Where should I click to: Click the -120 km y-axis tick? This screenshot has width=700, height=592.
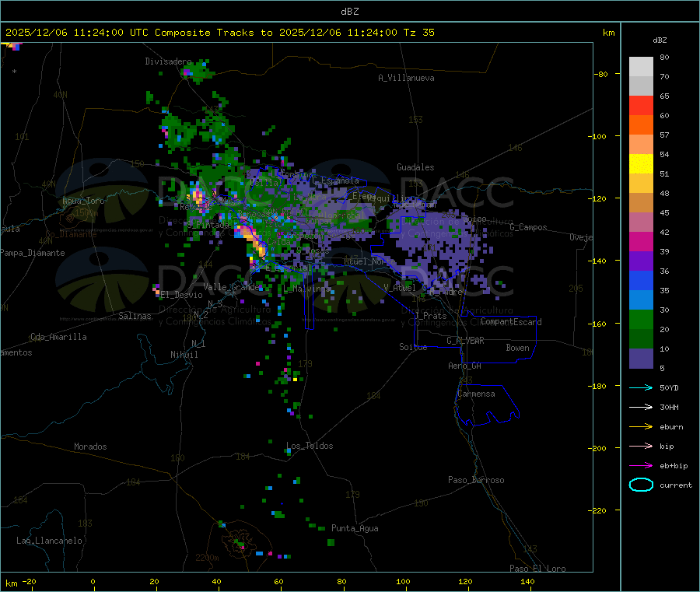tap(600, 198)
